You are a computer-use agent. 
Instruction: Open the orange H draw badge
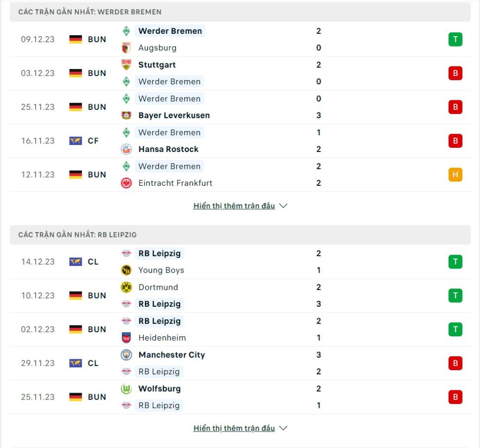[455, 175]
